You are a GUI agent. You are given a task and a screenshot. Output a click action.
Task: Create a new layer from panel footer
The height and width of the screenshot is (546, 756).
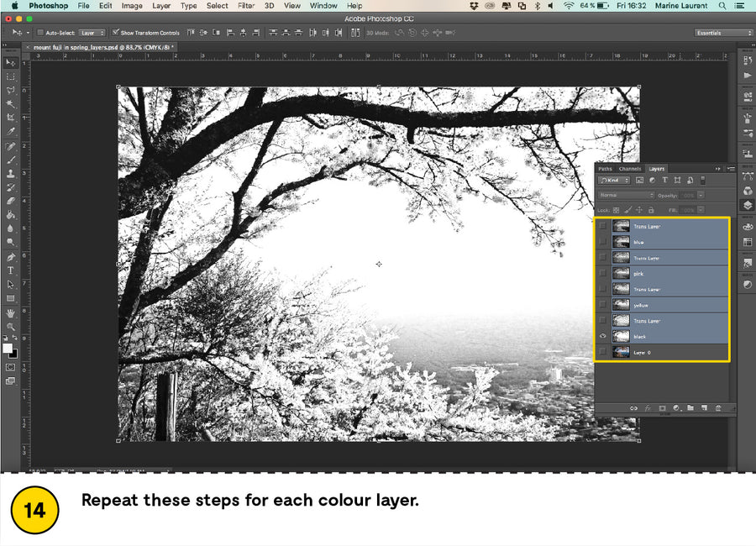click(x=703, y=407)
